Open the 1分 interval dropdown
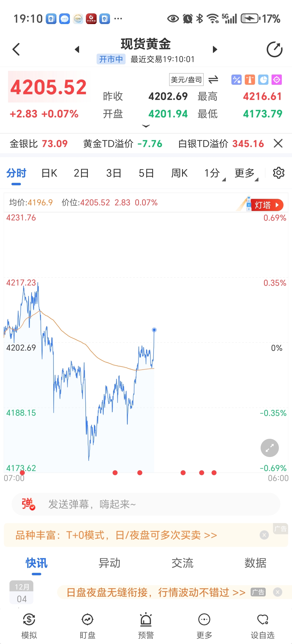This screenshot has width=292, height=644. [x=214, y=173]
